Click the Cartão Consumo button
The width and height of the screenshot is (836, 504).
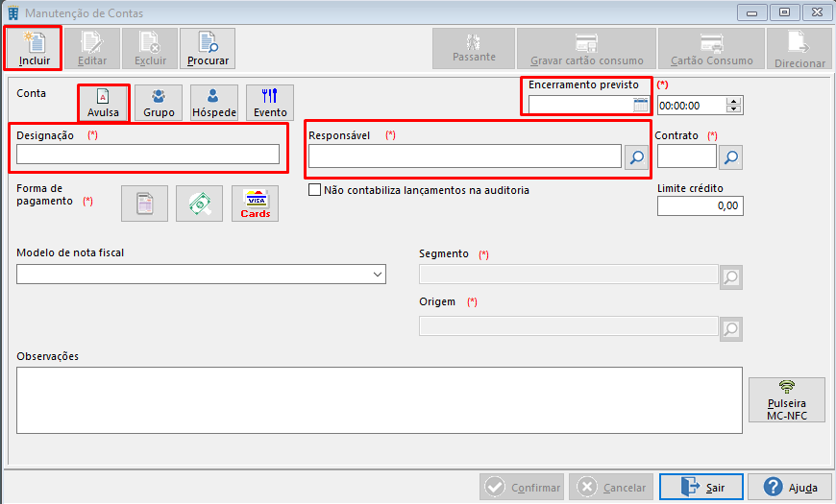711,49
